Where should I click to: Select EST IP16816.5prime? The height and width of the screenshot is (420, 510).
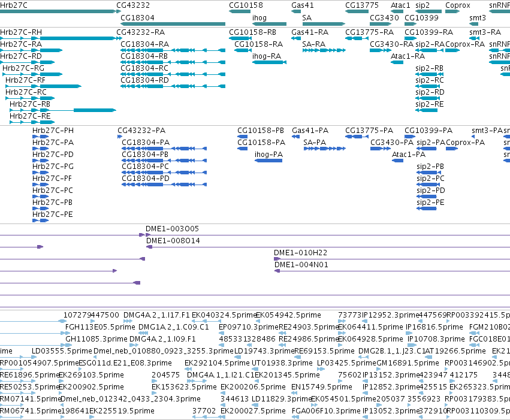(x=434, y=327)
